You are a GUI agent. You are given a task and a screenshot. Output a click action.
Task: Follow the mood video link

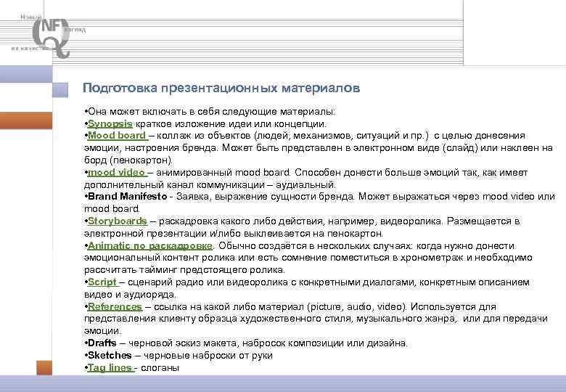pos(118,173)
